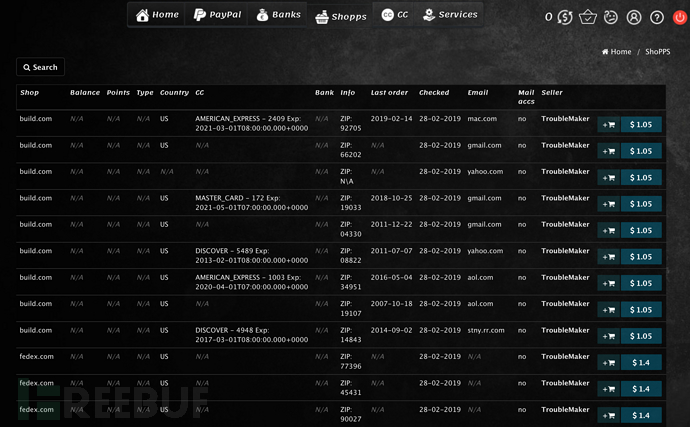Viewport: 690px width, 427px height.
Task: Add fedex.com ZIP 77396 row to cart
Action: (x=609, y=362)
